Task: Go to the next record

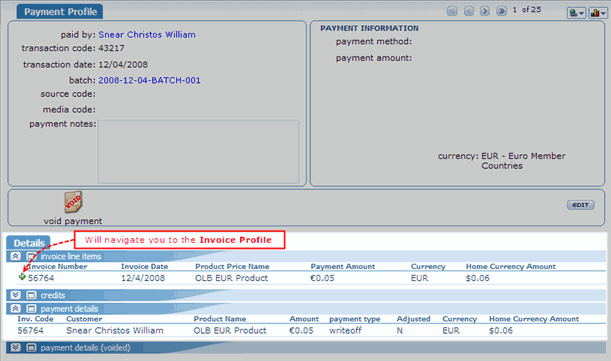Action: point(485,11)
